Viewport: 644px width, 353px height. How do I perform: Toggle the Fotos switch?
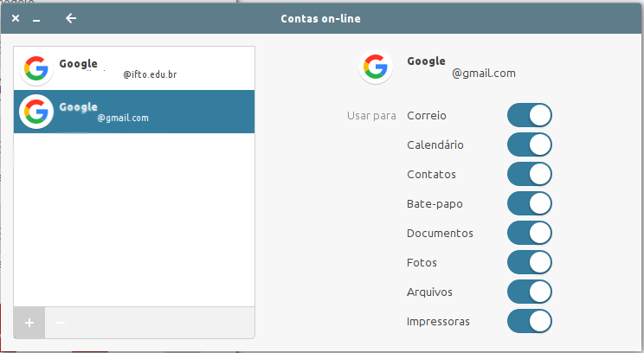530,262
